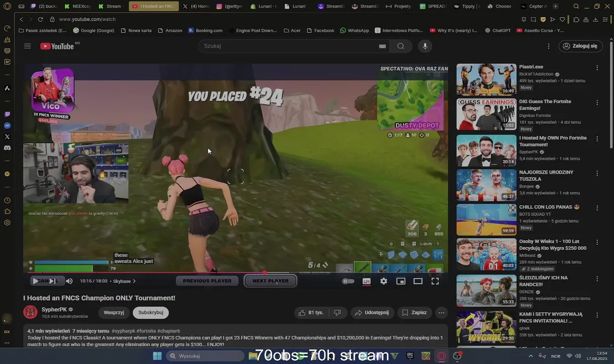The width and height of the screenshot is (614, 364).
Task: Open OBS Studio from the taskbar
Action: (x=458, y=356)
